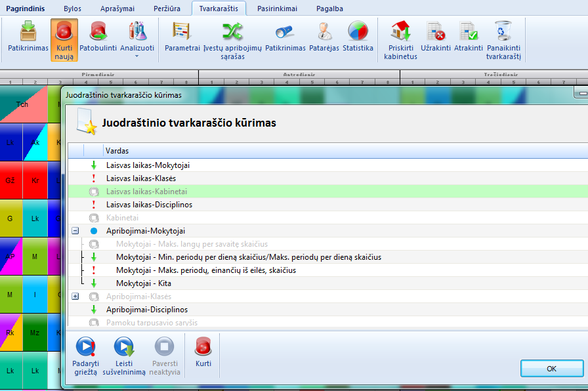This screenshot has height=391, width=588.
Task: Collapse the Apribojimai-Mokytojai tree node
Action: pos(75,231)
